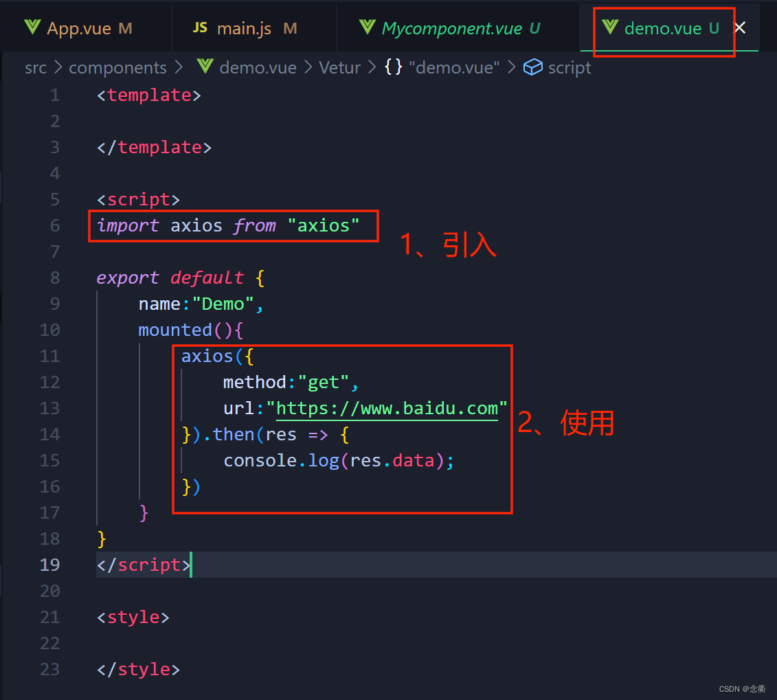Click the cube icon before script in breadcrumb
777x700 pixels.
point(533,67)
